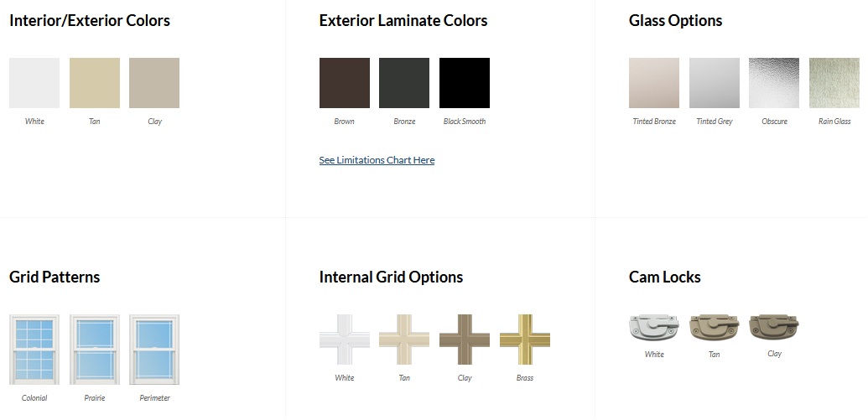Image resolution: width=868 pixels, height=420 pixels.
Task: Select the Brass internal grid cross
Action: click(525, 340)
